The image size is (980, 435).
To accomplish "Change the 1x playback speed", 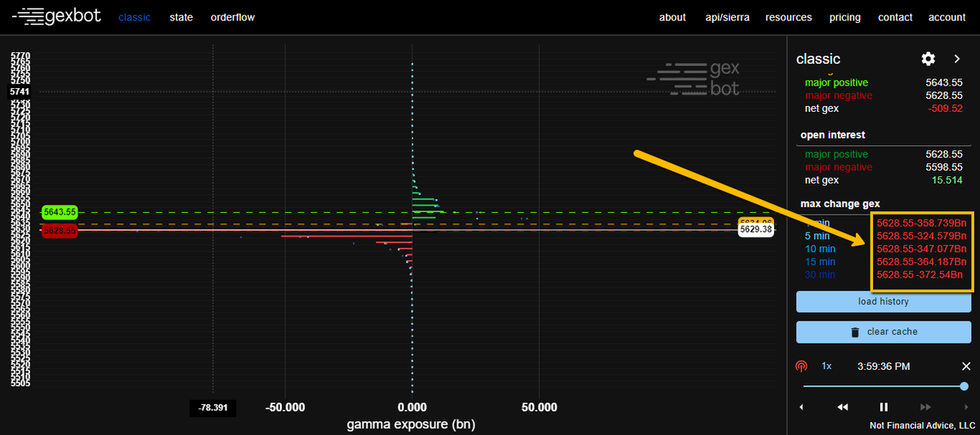I will tap(826, 366).
